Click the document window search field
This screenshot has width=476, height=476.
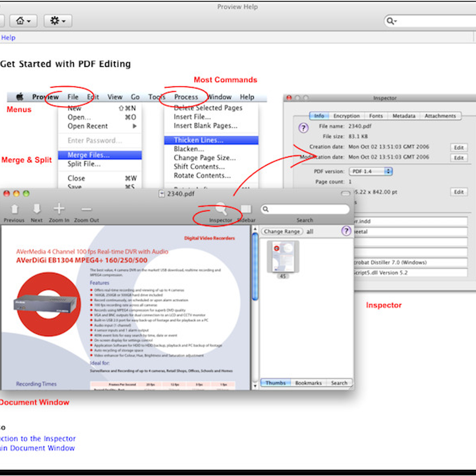305,209
